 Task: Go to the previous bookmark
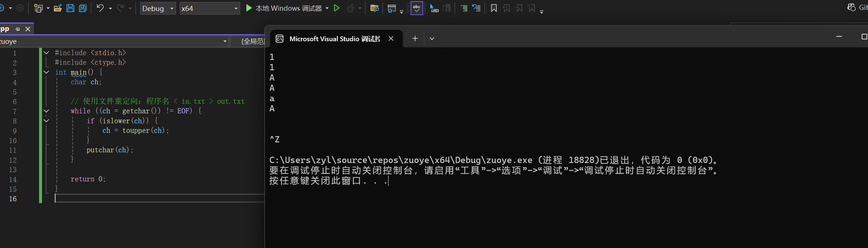[x=506, y=8]
